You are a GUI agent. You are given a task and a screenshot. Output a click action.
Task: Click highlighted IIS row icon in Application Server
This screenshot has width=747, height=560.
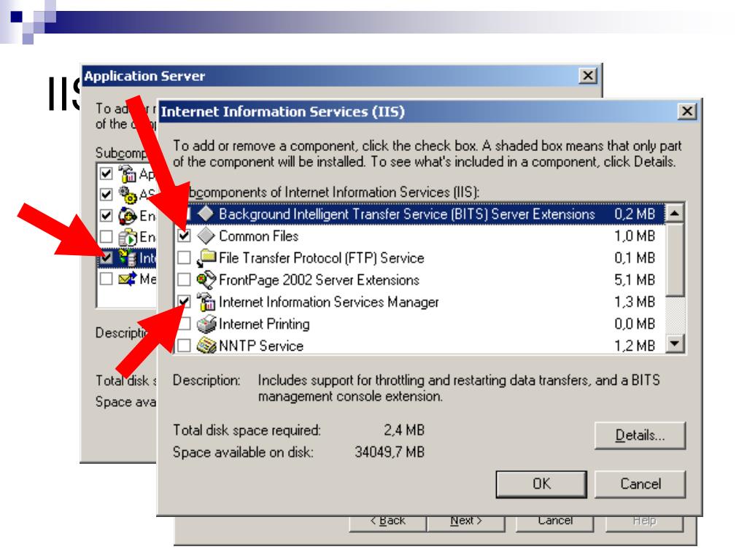pyautogui.click(x=128, y=257)
